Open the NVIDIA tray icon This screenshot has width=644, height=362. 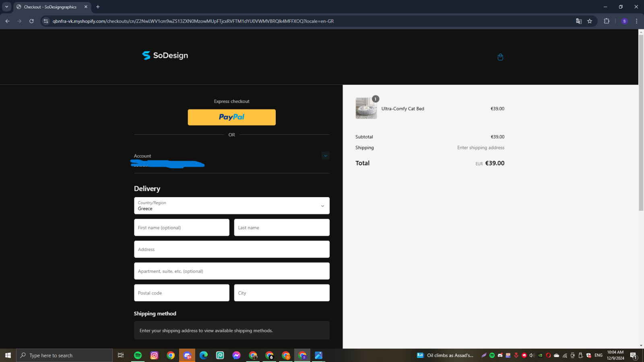(x=540, y=355)
